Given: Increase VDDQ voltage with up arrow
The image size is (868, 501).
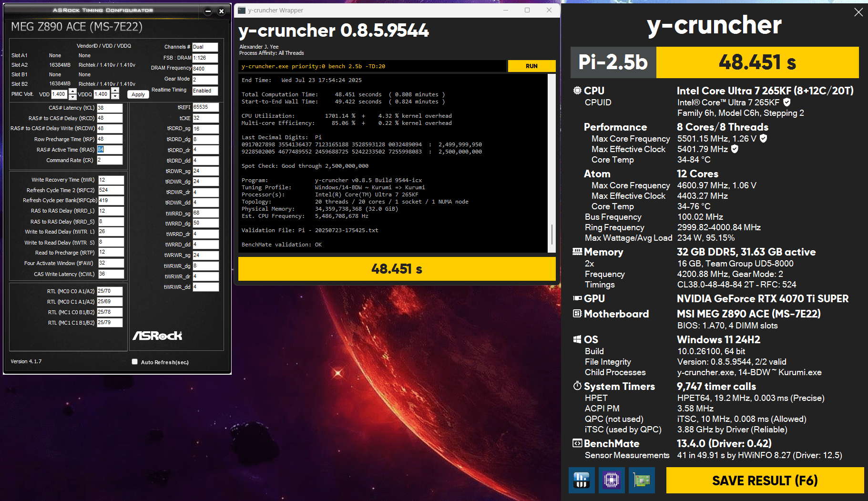Looking at the screenshot, I should point(115,92).
